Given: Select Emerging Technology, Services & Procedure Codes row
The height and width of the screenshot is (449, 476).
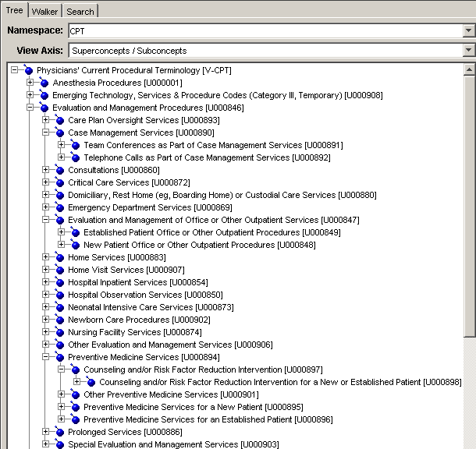Looking at the screenshot, I should tap(218, 95).
